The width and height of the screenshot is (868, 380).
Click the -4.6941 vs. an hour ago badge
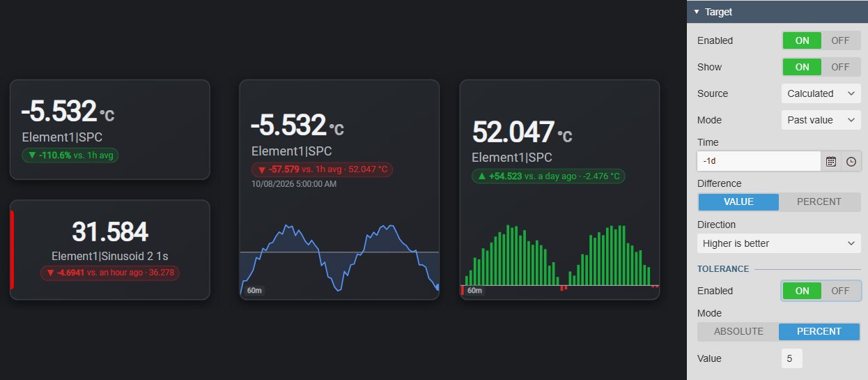coord(109,273)
